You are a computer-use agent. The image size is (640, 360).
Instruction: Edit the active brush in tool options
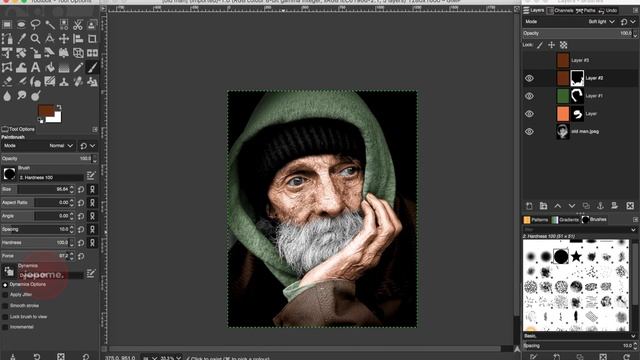click(x=91, y=176)
